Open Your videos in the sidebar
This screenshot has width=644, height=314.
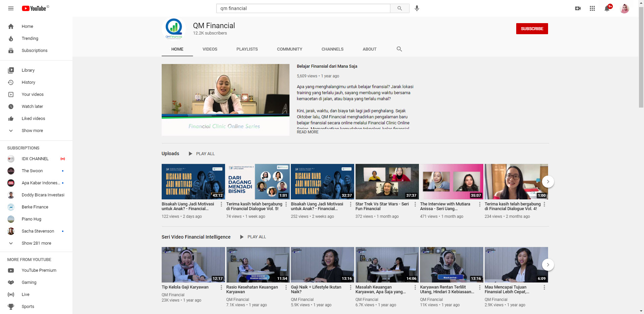pos(36,95)
